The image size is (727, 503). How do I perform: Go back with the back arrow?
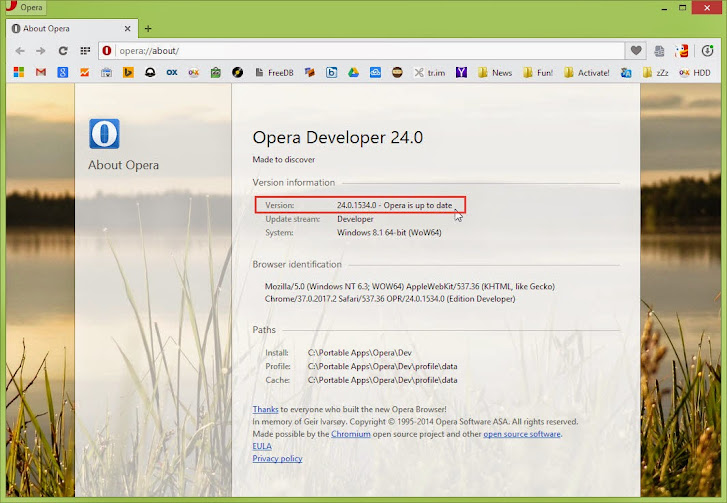coord(19,51)
